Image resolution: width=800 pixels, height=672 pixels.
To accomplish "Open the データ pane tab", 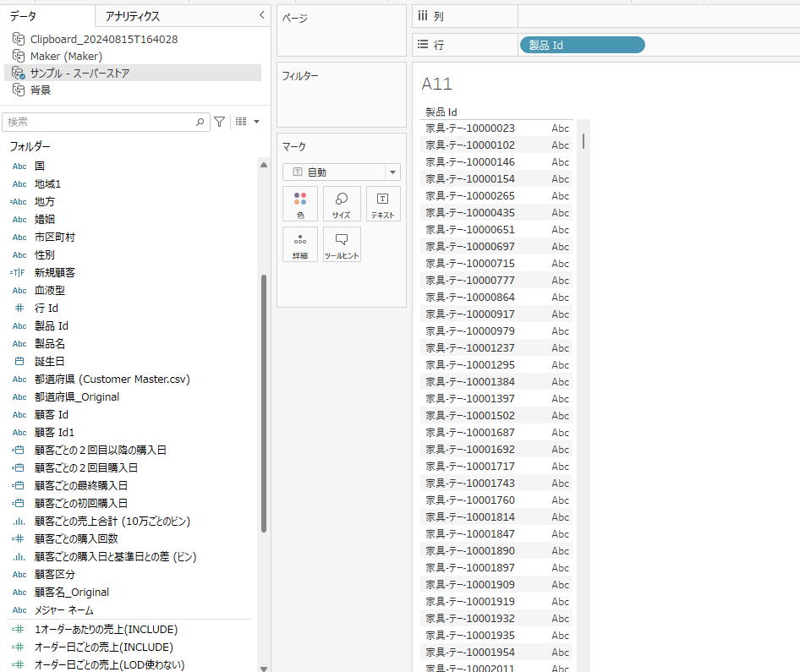I will 23,16.
